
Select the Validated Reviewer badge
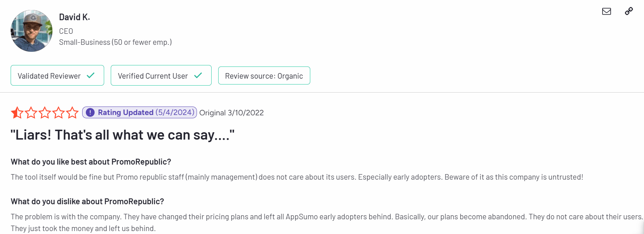click(x=57, y=75)
